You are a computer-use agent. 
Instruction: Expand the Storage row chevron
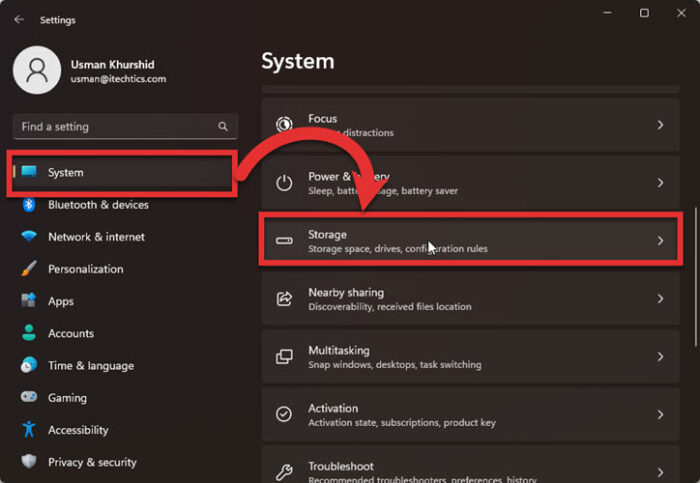tap(660, 241)
